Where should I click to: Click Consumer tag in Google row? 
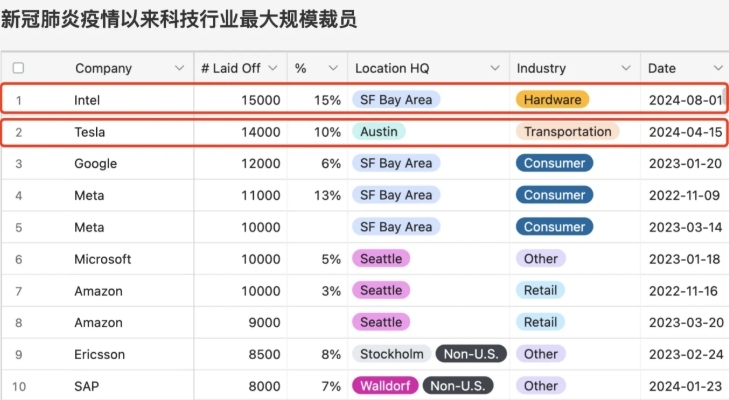(x=554, y=163)
